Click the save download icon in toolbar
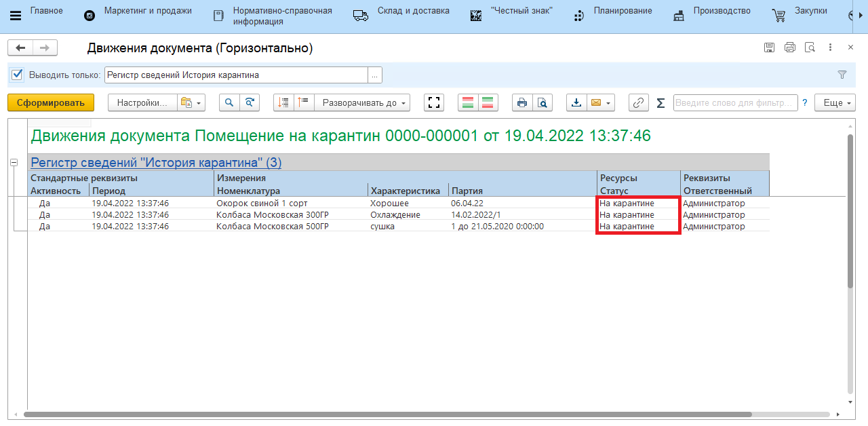The height and width of the screenshot is (426, 868). click(576, 102)
